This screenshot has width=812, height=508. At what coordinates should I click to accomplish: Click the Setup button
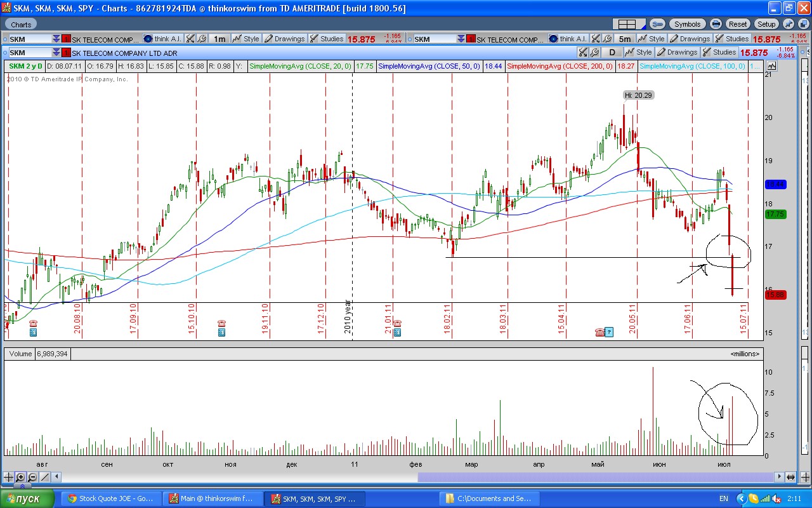pyautogui.click(x=766, y=24)
